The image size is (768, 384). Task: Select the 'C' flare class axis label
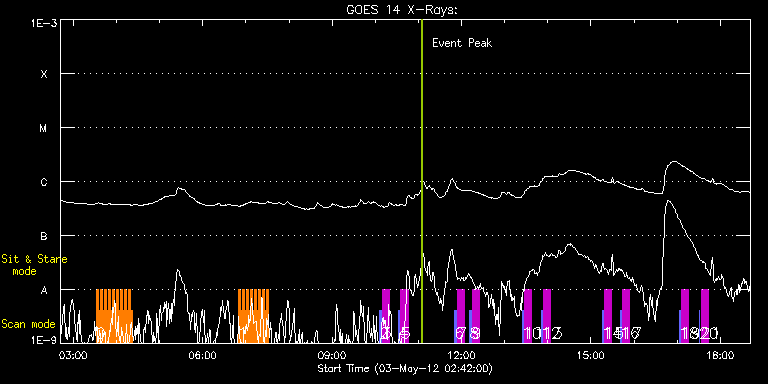click(44, 182)
